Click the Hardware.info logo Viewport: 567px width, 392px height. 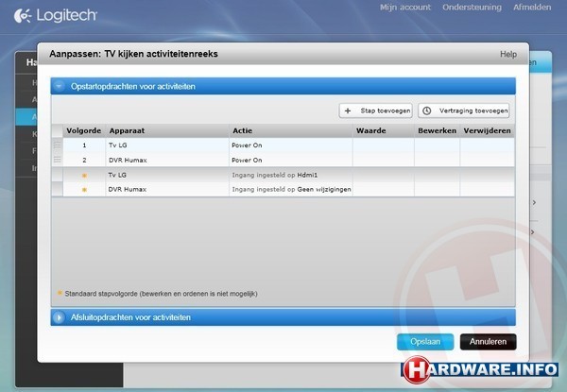[x=480, y=369]
